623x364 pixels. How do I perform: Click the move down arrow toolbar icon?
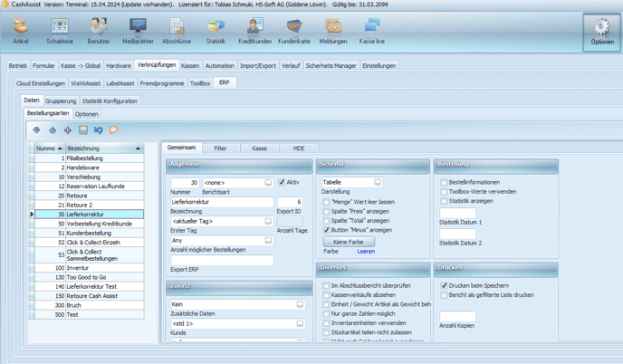[36, 130]
